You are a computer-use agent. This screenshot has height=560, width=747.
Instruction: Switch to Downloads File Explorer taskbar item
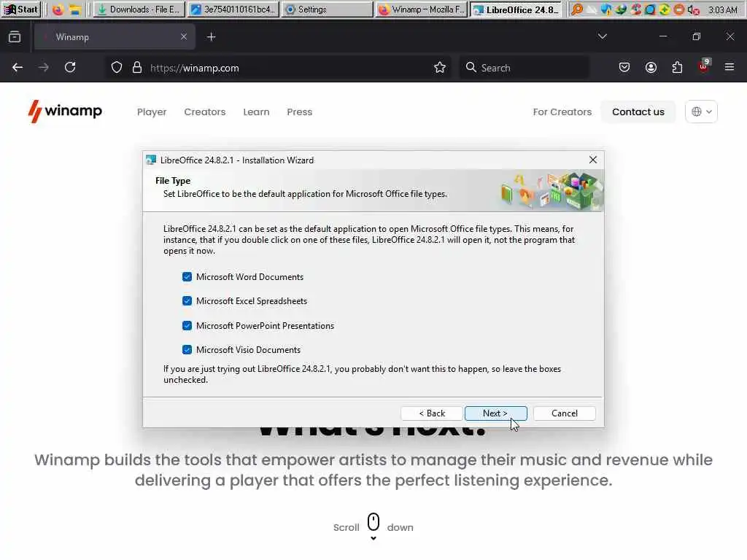click(139, 9)
